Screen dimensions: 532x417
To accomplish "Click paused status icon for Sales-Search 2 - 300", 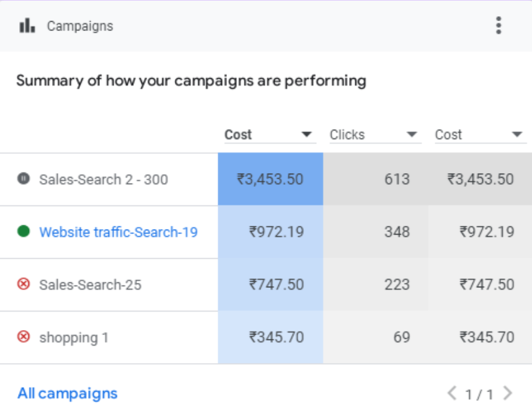I will pyautogui.click(x=24, y=179).
